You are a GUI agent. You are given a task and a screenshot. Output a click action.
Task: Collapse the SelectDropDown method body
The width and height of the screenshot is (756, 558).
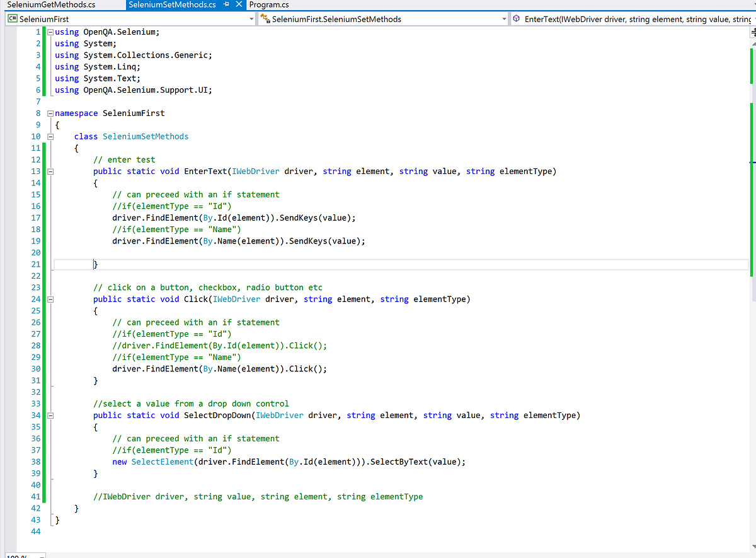tap(50, 415)
